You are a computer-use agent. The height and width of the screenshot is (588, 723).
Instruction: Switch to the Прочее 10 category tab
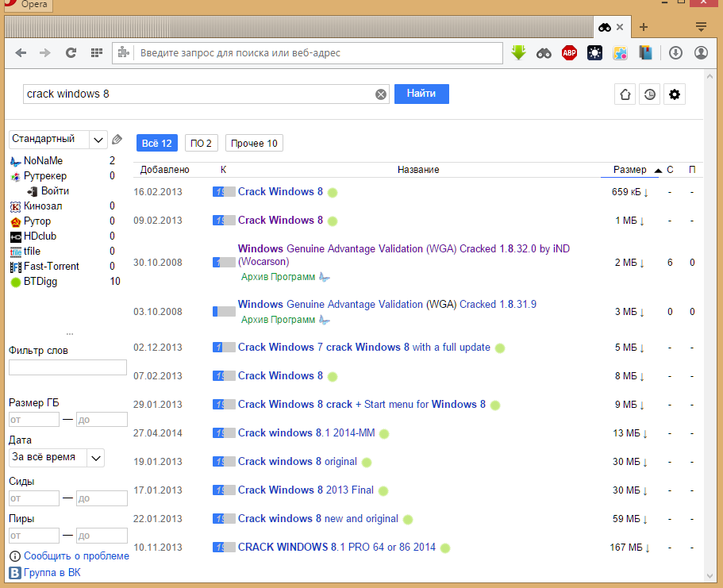pos(254,143)
